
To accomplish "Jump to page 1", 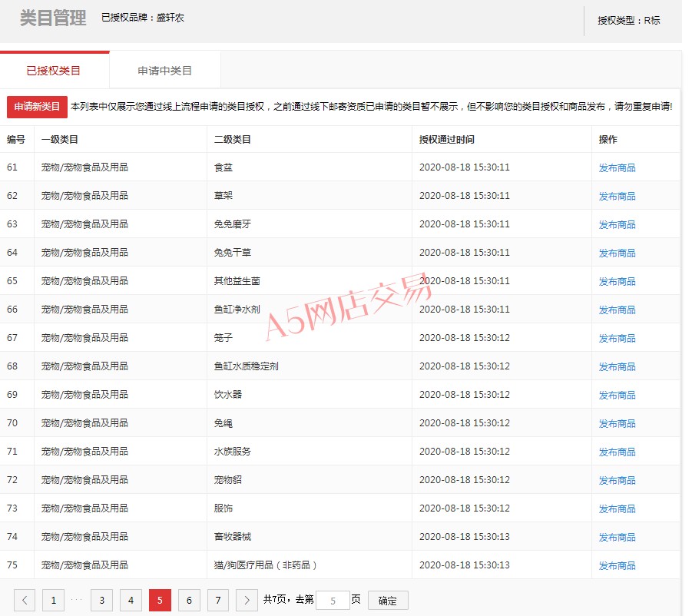I will (53, 601).
